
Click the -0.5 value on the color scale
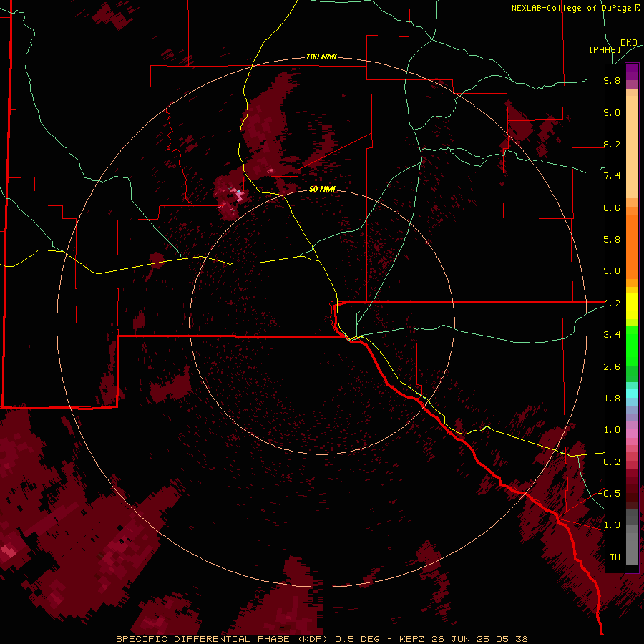point(609,494)
